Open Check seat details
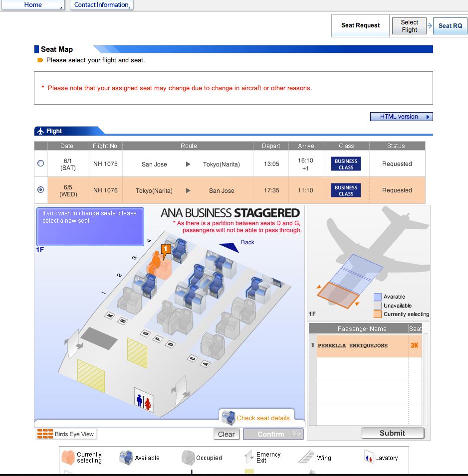468x476 pixels. pyautogui.click(x=263, y=418)
